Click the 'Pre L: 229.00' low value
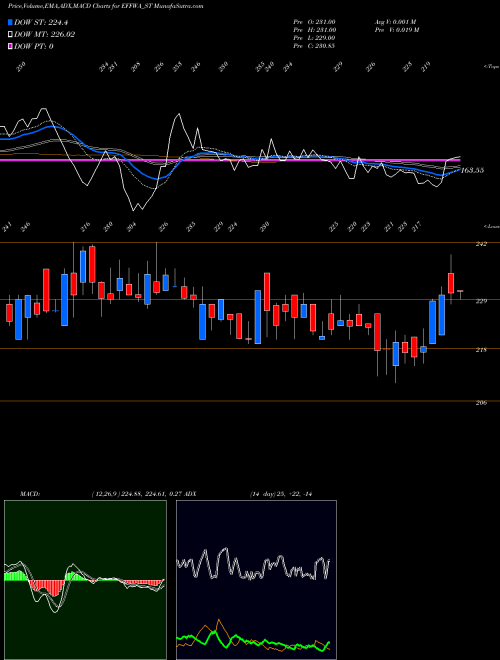This screenshot has height=660, width=500. (314, 37)
